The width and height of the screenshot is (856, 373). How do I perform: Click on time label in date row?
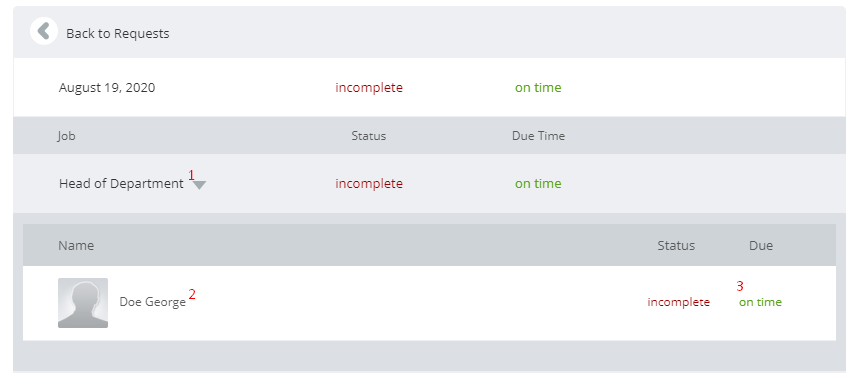[x=538, y=87]
